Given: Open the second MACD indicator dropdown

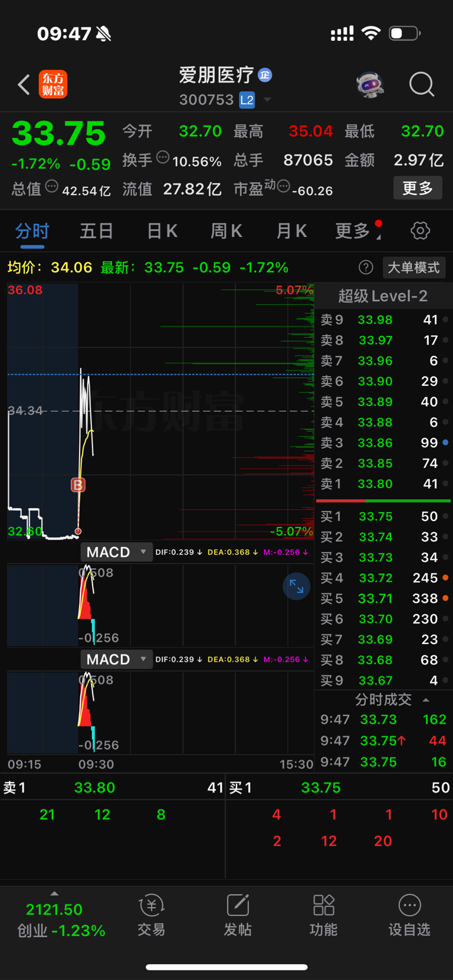Looking at the screenshot, I should coord(116,659).
